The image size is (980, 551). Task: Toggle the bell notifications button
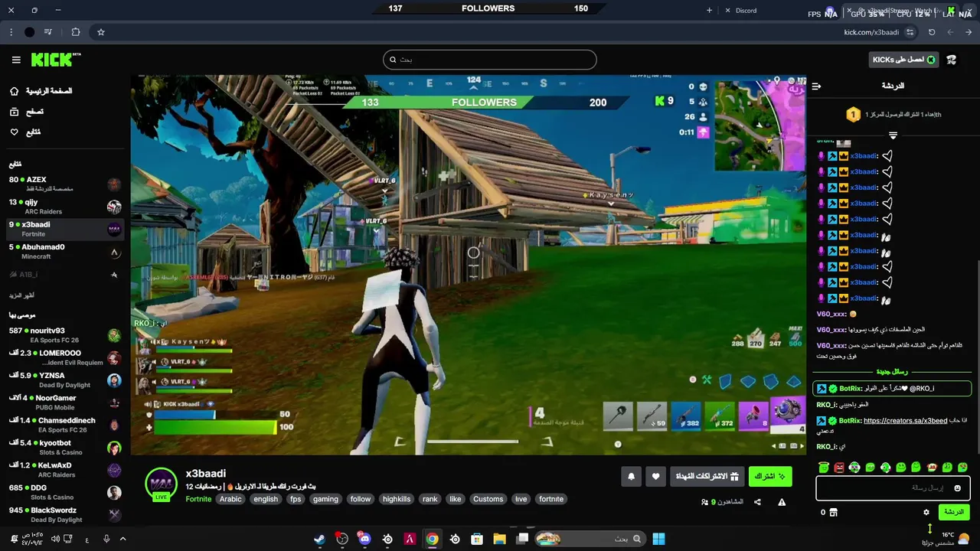631,476
